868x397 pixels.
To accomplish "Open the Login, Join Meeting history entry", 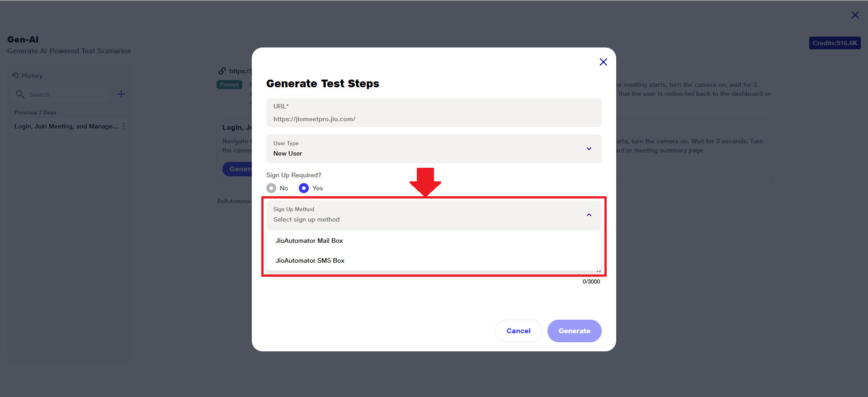I will pos(66,127).
